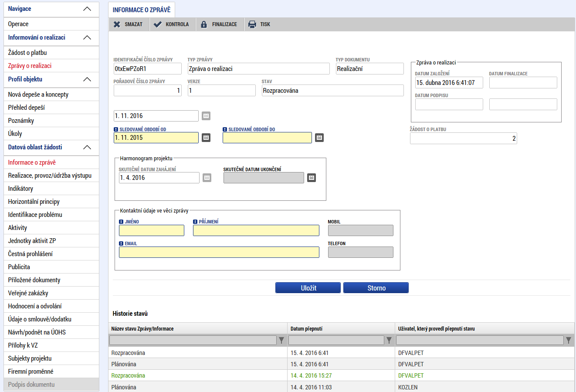Open Firemní proměnné menu item
Image resolution: width=576 pixels, height=392 pixels.
click(51, 372)
